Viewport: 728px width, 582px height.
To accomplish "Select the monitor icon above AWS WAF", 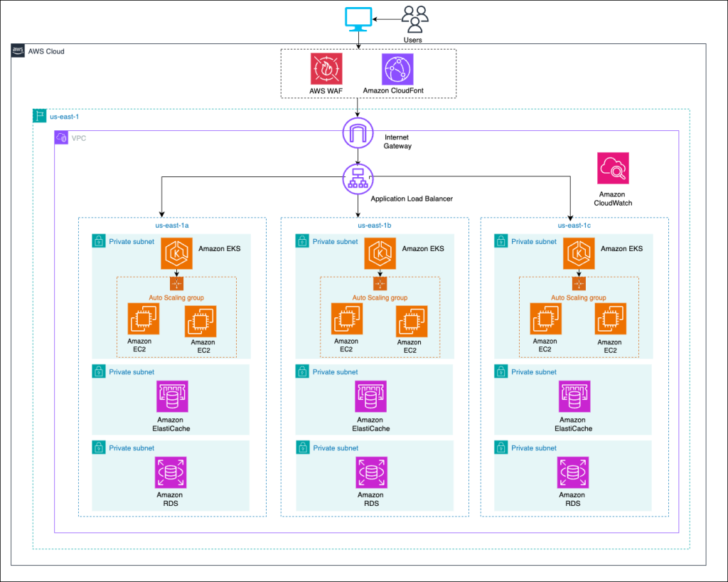I will pos(359,18).
